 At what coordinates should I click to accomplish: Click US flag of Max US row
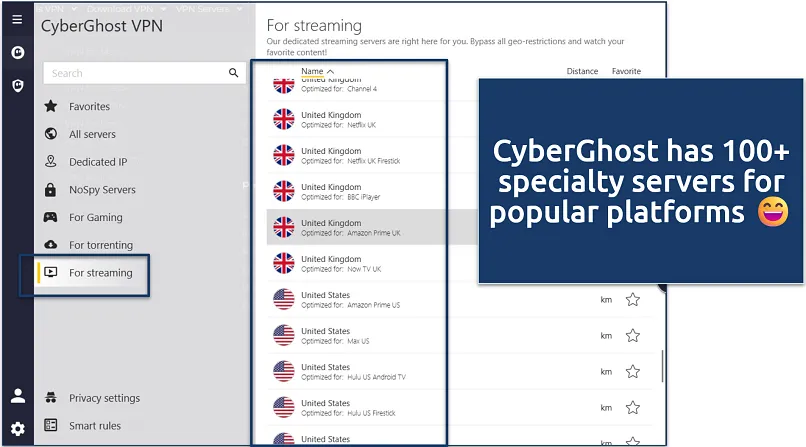pyautogui.click(x=284, y=335)
